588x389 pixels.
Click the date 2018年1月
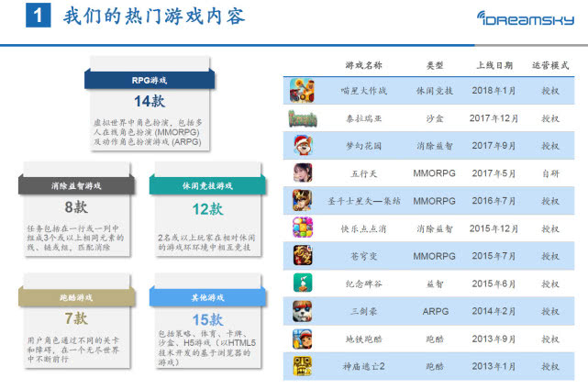click(494, 91)
